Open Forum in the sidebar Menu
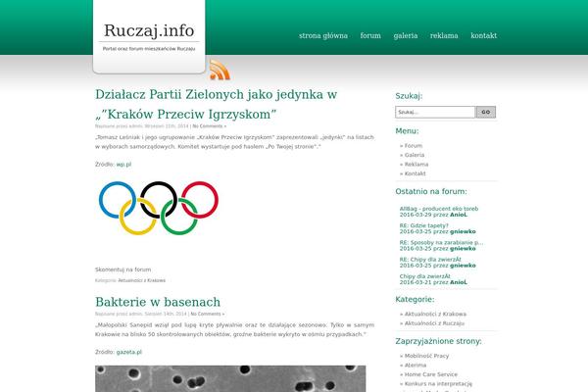Screen dimensions: 588x392 point(414,146)
